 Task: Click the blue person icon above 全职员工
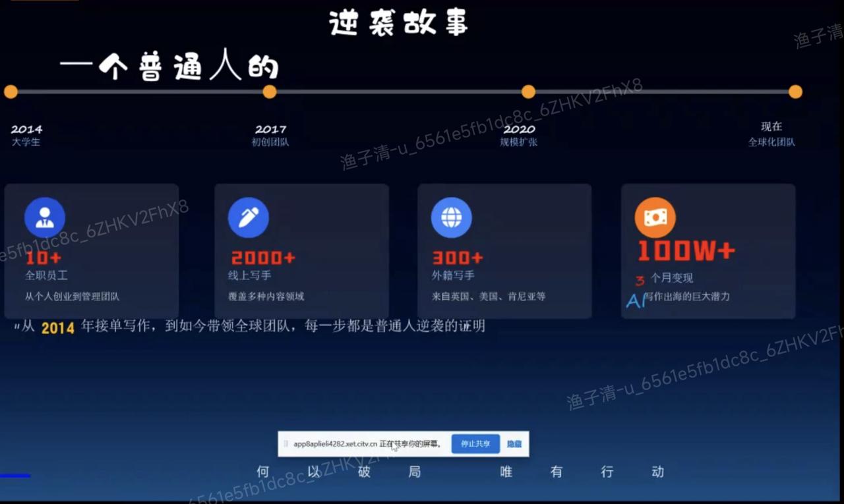45,217
